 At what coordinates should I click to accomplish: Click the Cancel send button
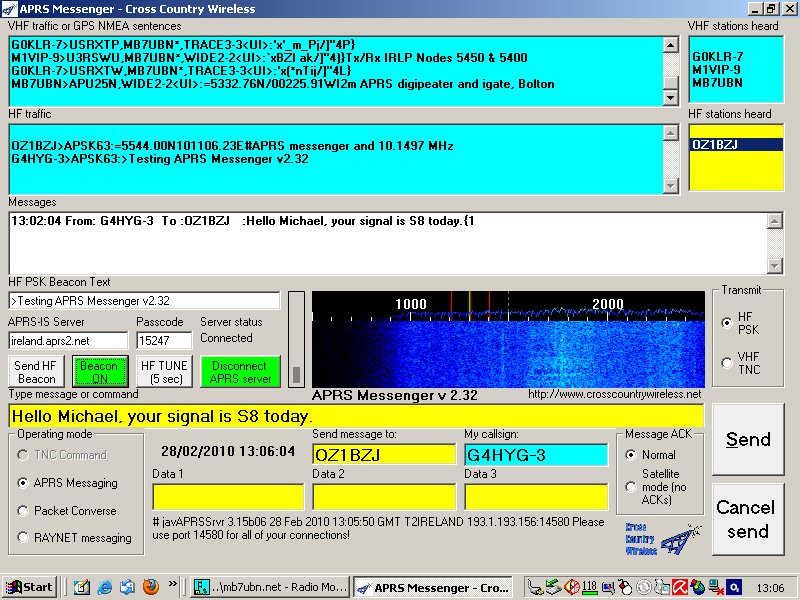[x=748, y=519]
